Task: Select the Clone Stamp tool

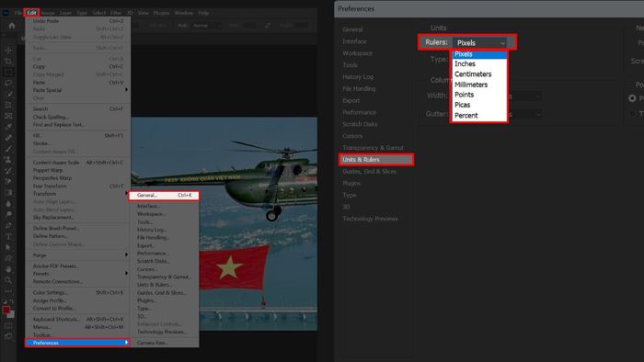Action: click(8, 160)
